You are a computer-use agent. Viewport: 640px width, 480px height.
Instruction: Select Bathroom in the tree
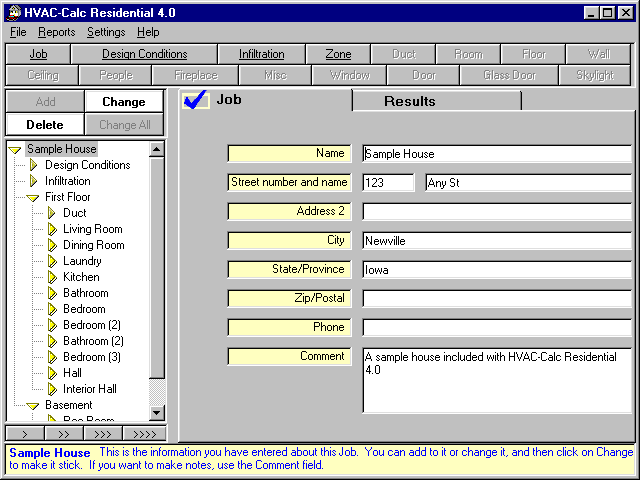(86, 293)
